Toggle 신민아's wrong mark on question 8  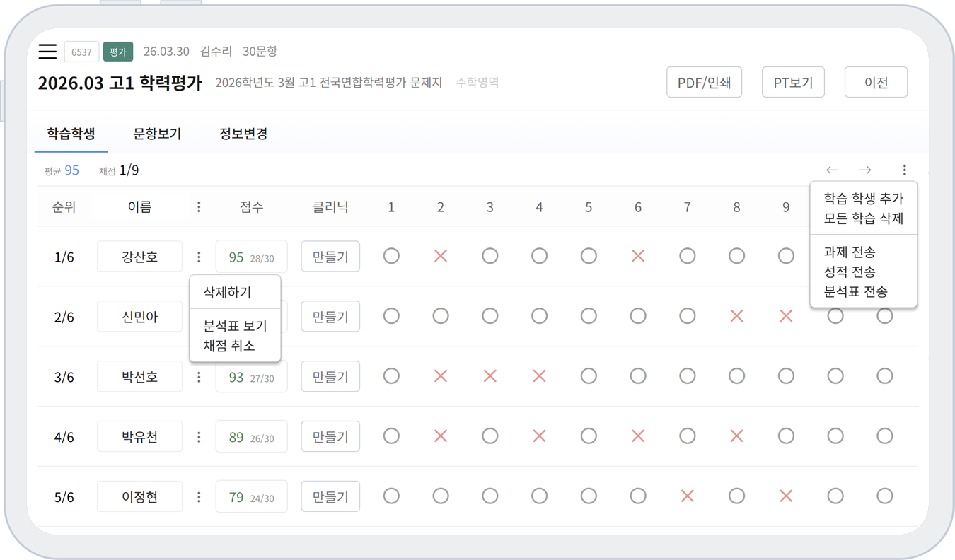click(x=736, y=317)
